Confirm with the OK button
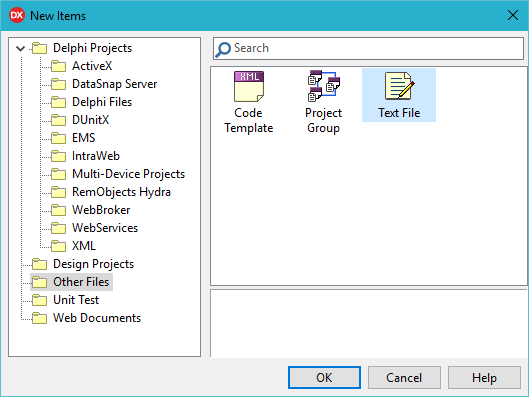The height and width of the screenshot is (397, 529). click(324, 377)
